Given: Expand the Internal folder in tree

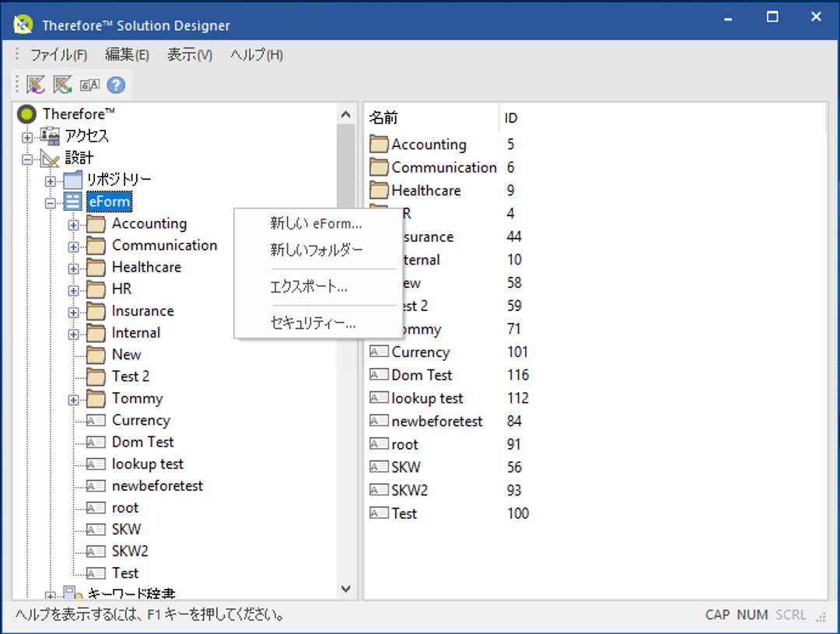Looking at the screenshot, I should [73, 335].
